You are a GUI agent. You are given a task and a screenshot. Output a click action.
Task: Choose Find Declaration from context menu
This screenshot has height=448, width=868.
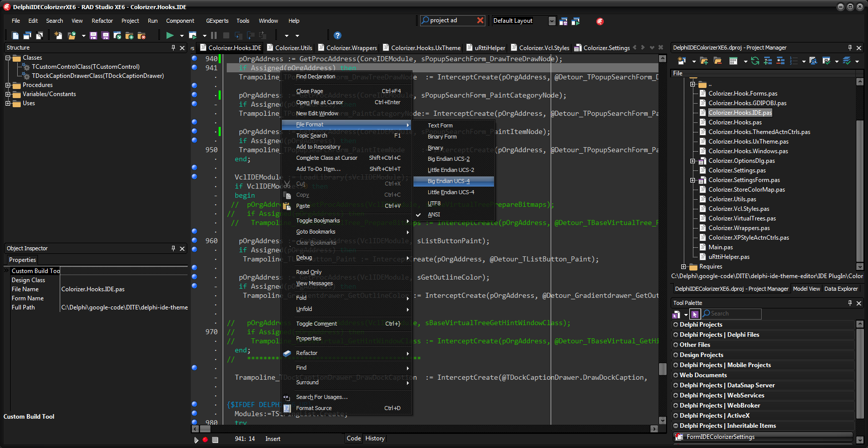click(346, 76)
